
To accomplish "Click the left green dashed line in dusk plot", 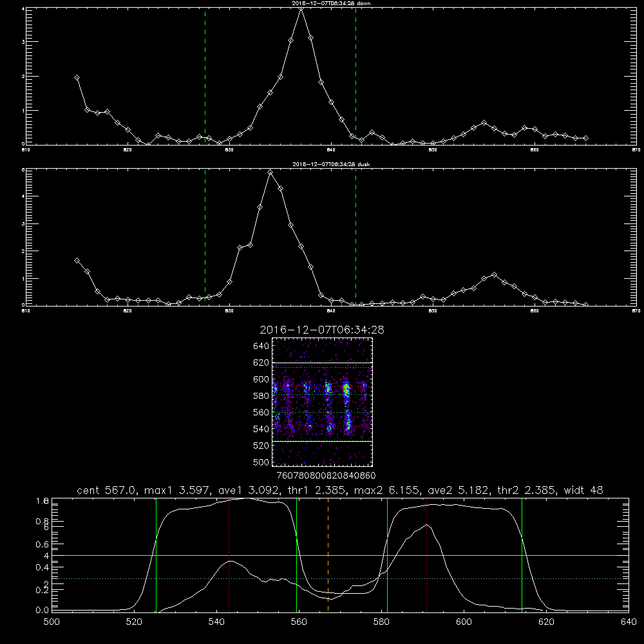I will (x=205, y=238).
